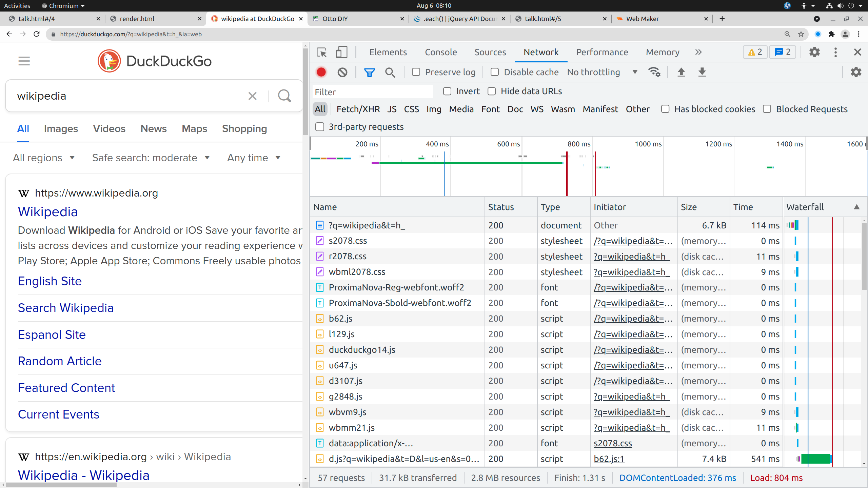Toggle the device toolbar icon
The height and width of the screenshot is (488, 868).
click(341, 52)
